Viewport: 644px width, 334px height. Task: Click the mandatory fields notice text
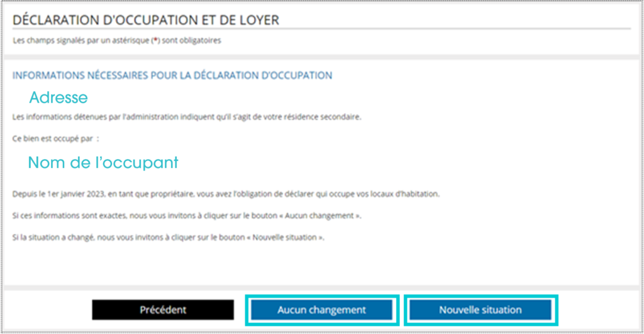[x=116, y=40]
